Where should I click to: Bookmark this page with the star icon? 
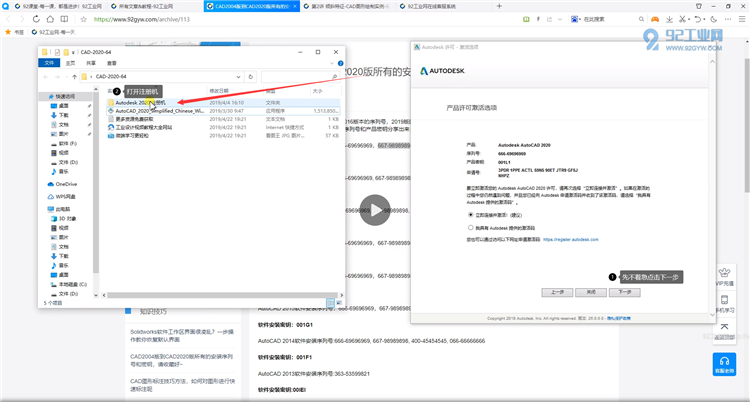point(84,19)
